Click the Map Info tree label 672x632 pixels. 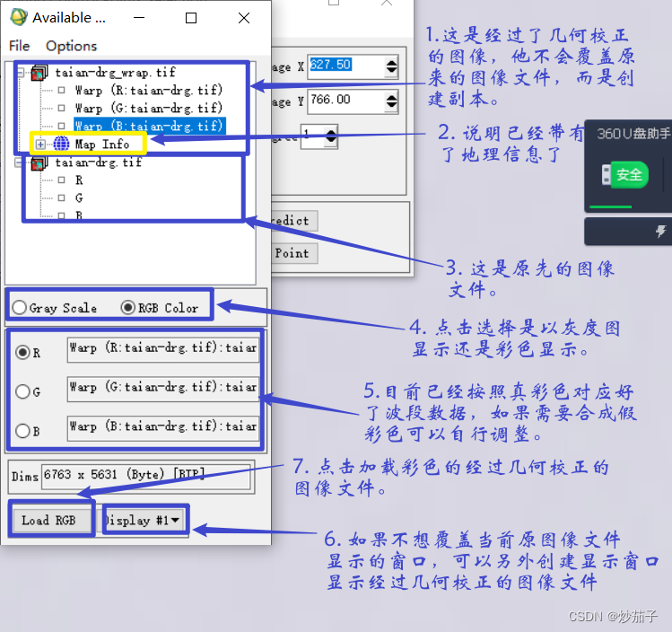pos(102,144)
